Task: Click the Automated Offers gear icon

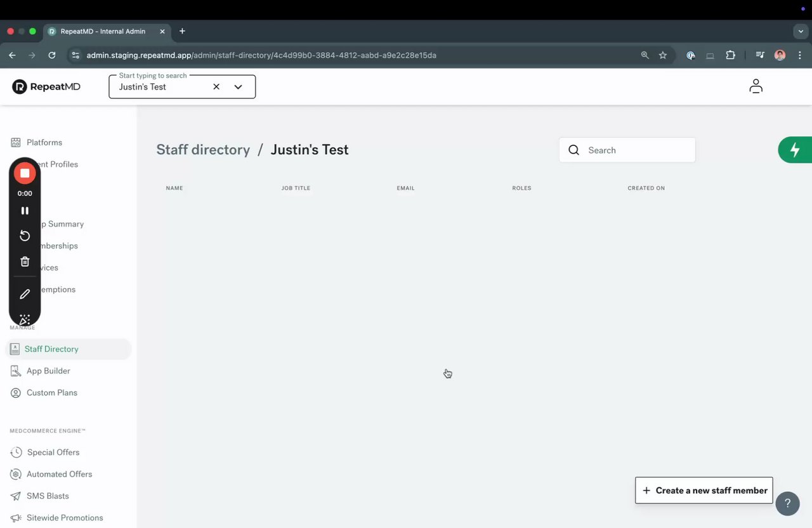Action: tap(15, 474)
